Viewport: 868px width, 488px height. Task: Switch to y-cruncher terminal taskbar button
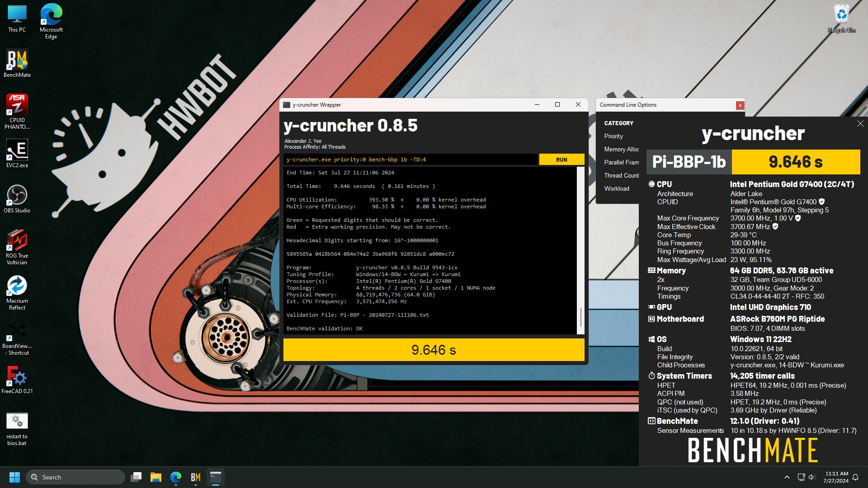[x=216, y=477]
